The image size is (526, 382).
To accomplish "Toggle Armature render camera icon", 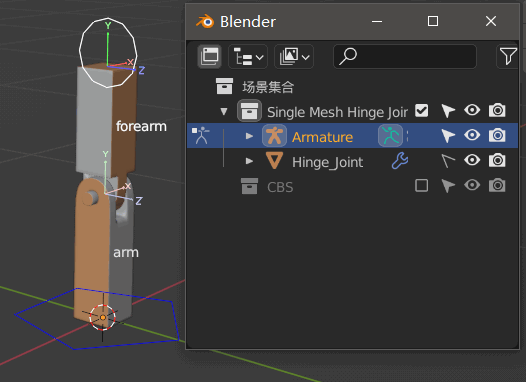I will [497, 135].
